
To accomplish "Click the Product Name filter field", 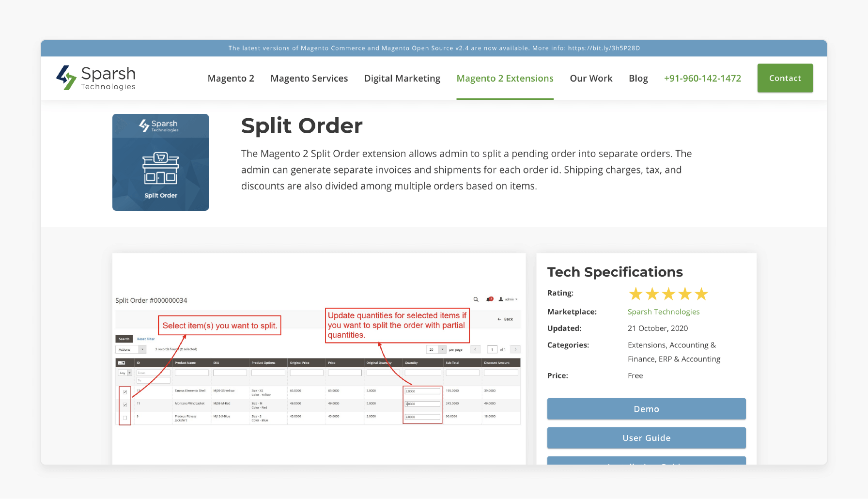I will coord(192,373).
